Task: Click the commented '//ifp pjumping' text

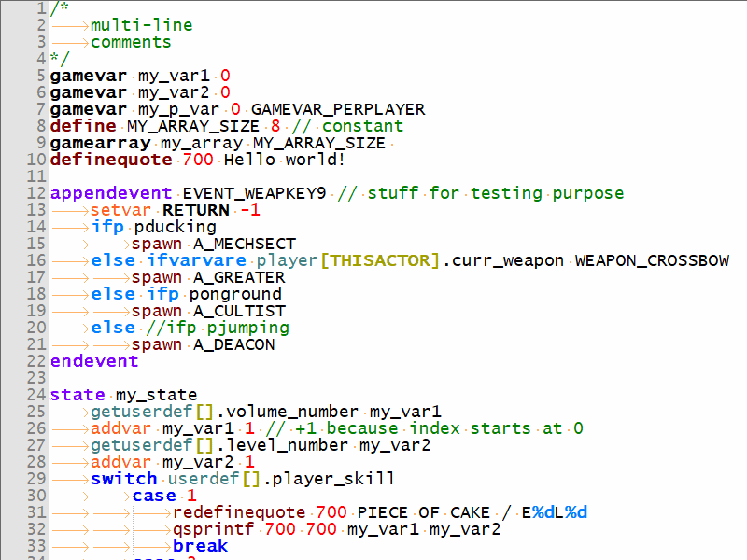Action: coord(218,328)
